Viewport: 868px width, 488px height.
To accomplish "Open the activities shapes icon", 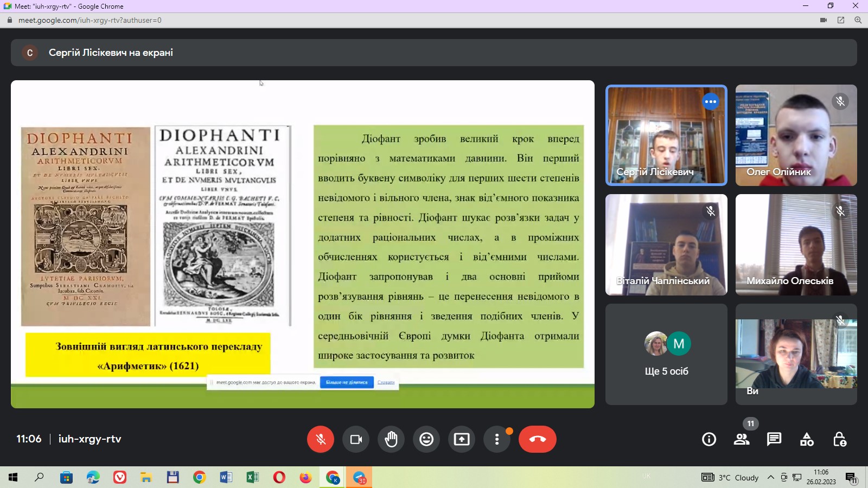I will point(807,439).
